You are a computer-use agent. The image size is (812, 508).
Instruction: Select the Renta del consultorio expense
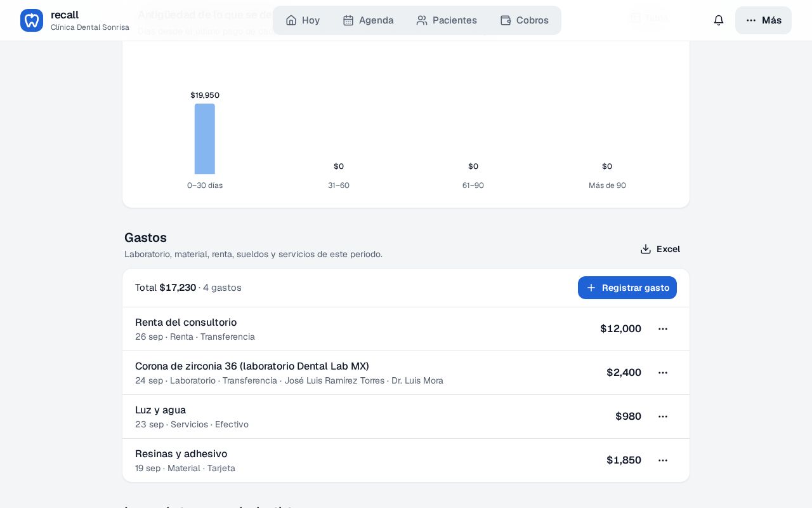click(406, 329)
